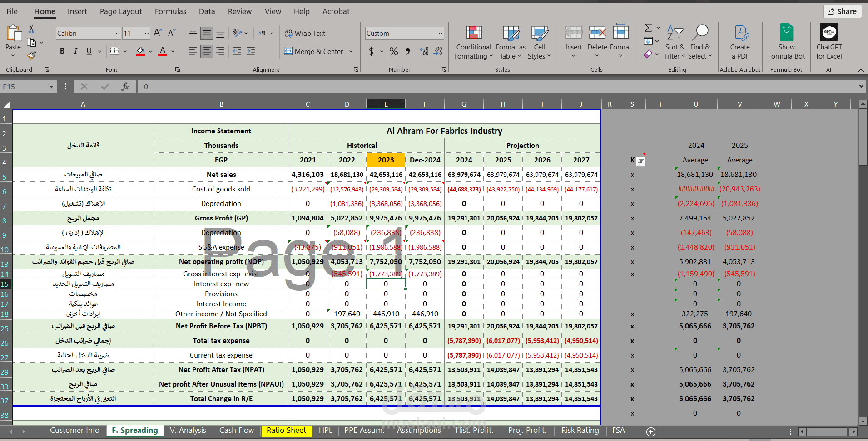Collapse the ribbon with the chevron
This screenshot has height=441, width=868.
click(861, 70)
